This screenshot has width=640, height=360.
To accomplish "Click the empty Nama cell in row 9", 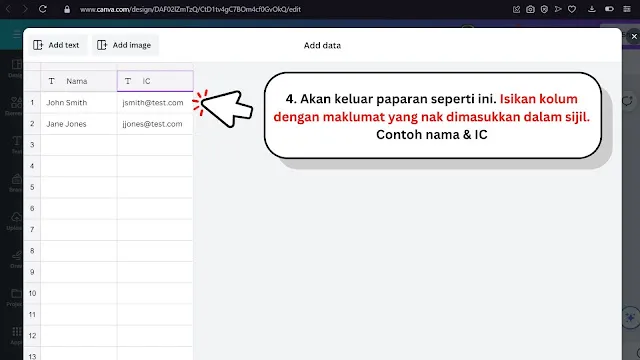I will [79, 272].
